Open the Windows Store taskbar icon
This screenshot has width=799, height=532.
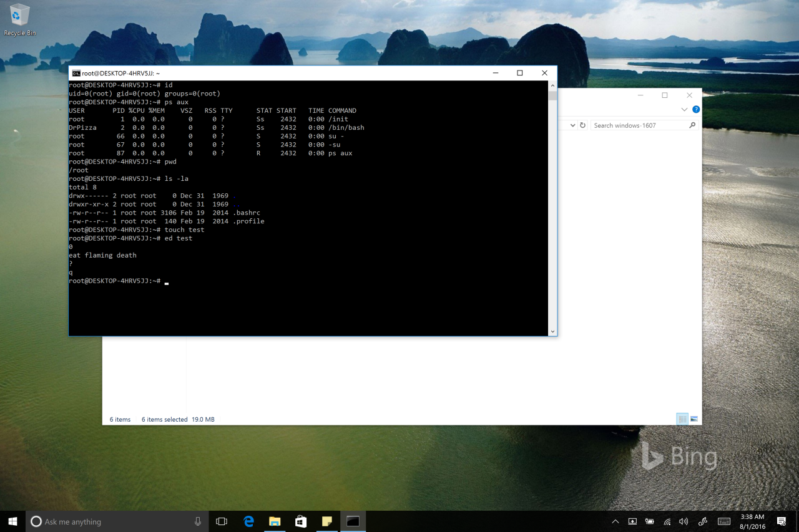[301, 521]
